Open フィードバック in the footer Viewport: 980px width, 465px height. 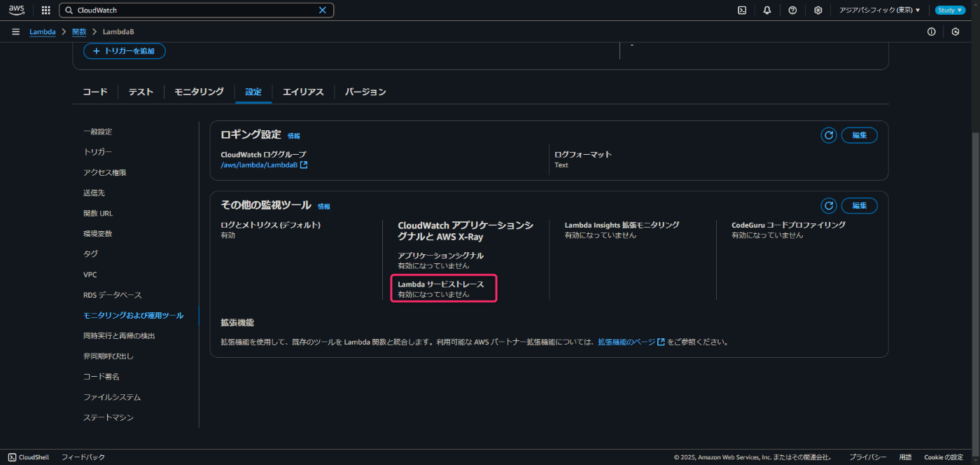(x=83, y=457)
